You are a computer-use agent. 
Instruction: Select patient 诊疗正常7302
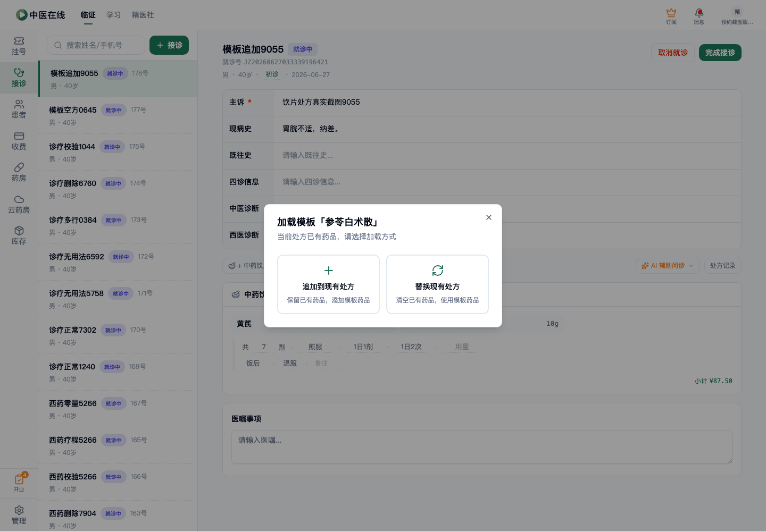(118, 335)
